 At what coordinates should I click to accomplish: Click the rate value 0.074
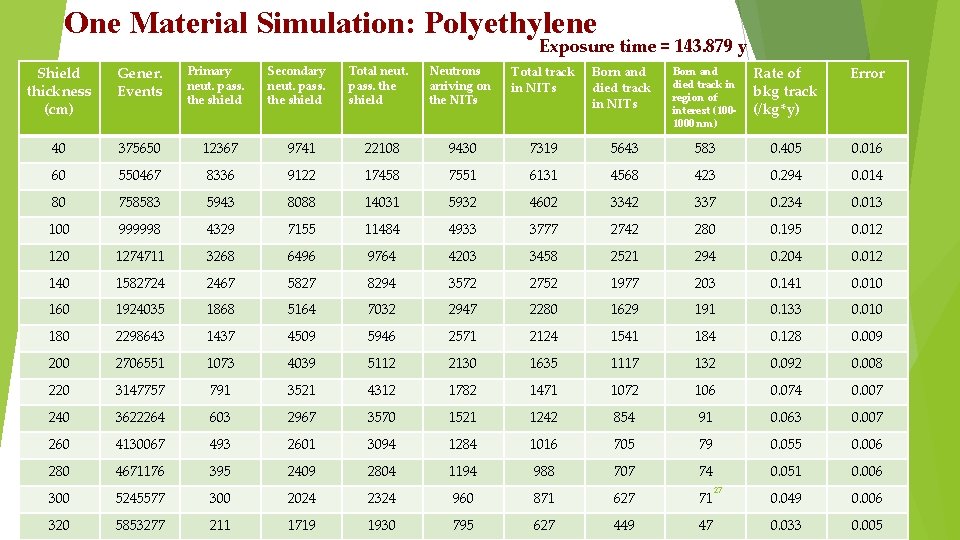click(x=786, y=390)
